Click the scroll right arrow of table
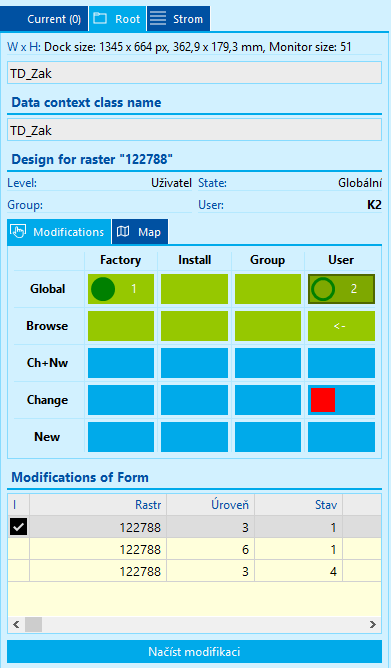This screenshot has height=668, width=391. coord(373,625)
